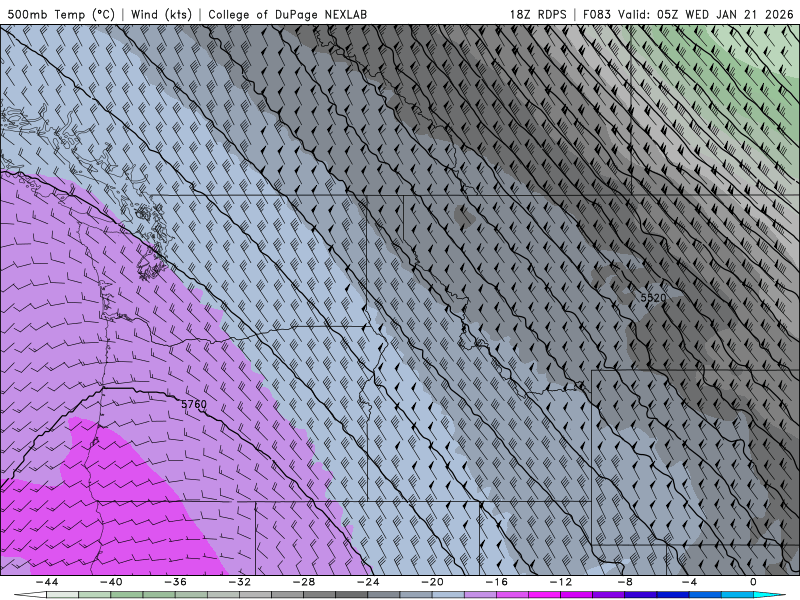Click the '-4' color scale label
800x600 pixels.
(689, 582)
